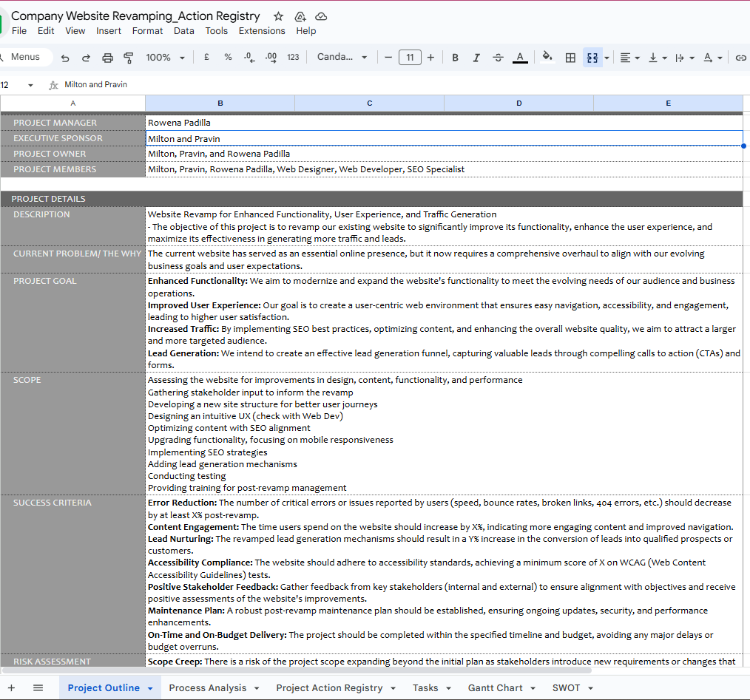
Task: Open font family Canda dropdown
Action: (342, 57)
